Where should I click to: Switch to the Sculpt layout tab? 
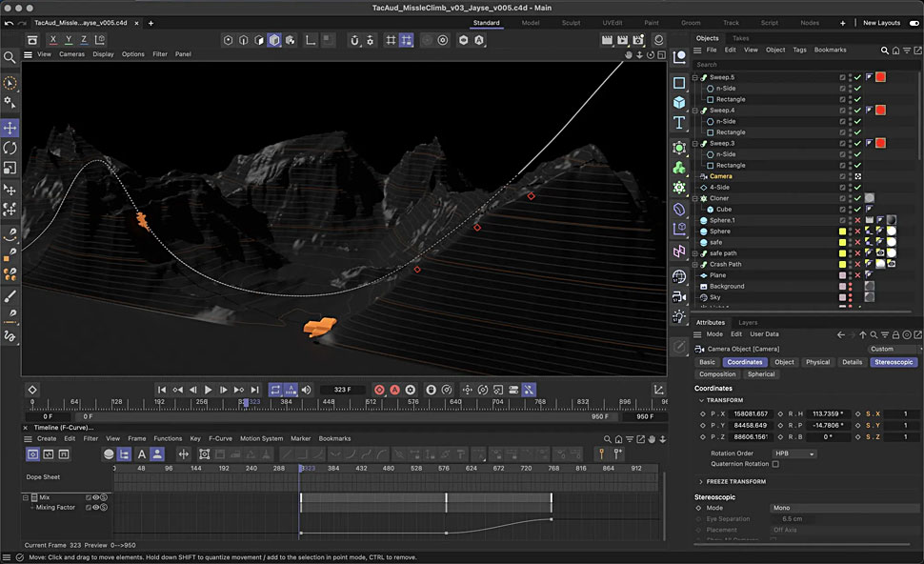click(x=571, y=23)
